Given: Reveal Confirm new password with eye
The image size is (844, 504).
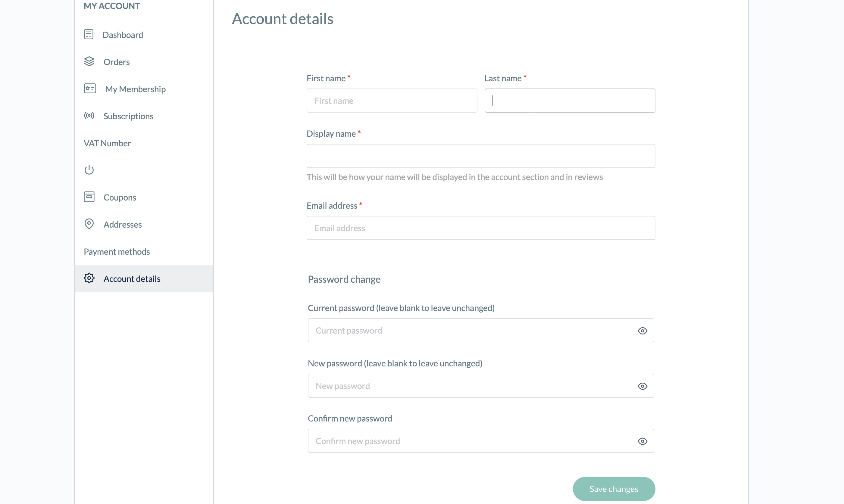Looking at the screenshot, I should (x=642, y=441).
